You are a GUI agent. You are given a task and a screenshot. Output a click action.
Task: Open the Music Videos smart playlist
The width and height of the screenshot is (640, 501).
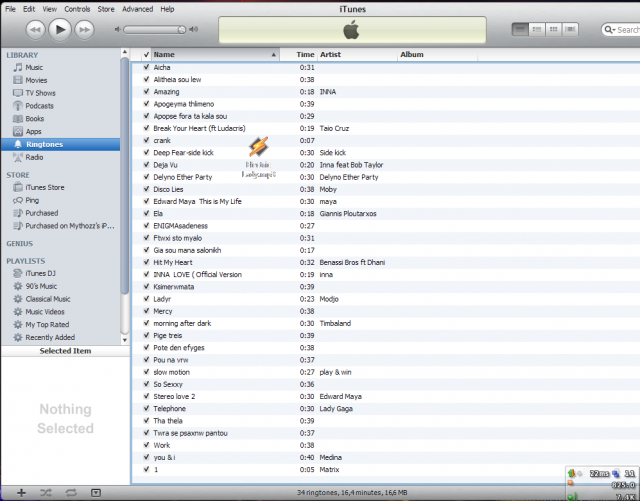tap(61, 312)
